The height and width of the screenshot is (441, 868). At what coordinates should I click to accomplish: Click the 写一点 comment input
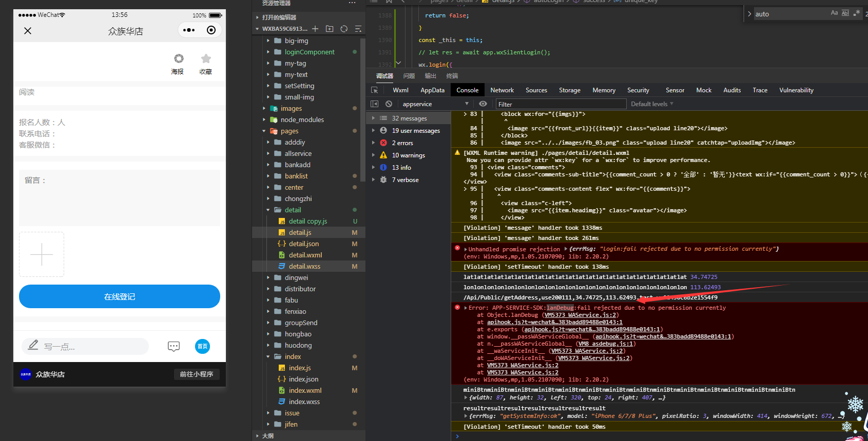click(85, 346)
